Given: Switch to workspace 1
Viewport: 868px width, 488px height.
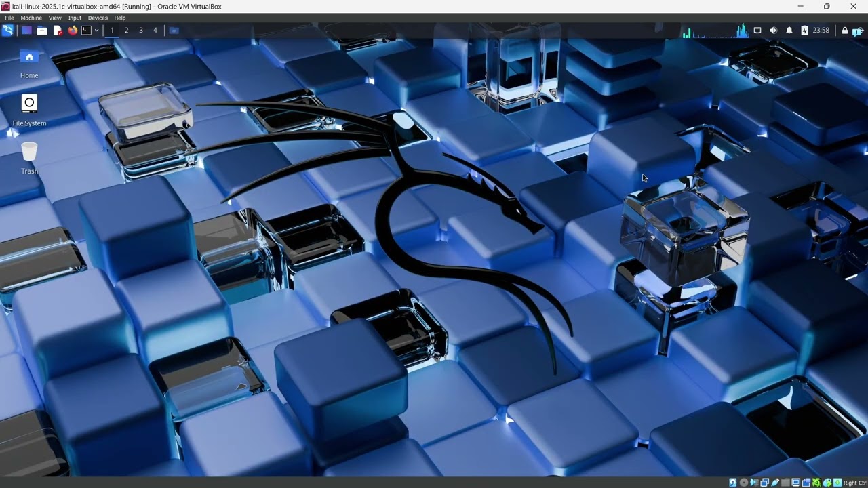Looking at the screenshot, I should coord(112,30).
